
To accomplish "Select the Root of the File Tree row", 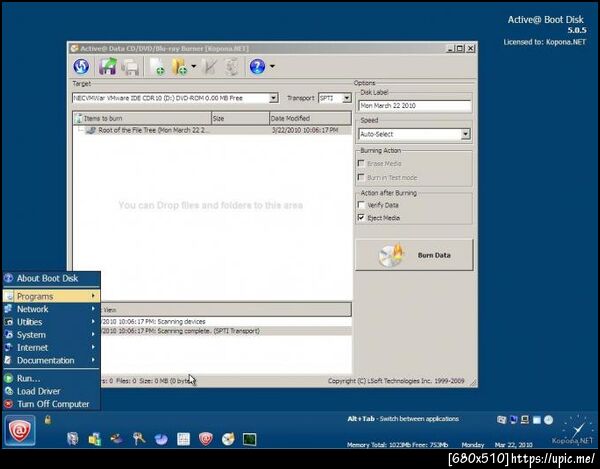I will [x=212, y=130].
